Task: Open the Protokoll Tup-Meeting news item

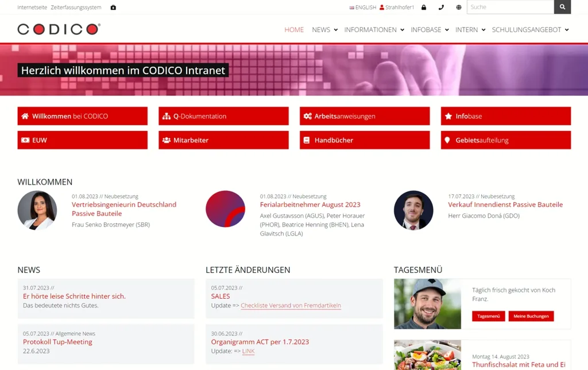Action: tap(57, 342)
